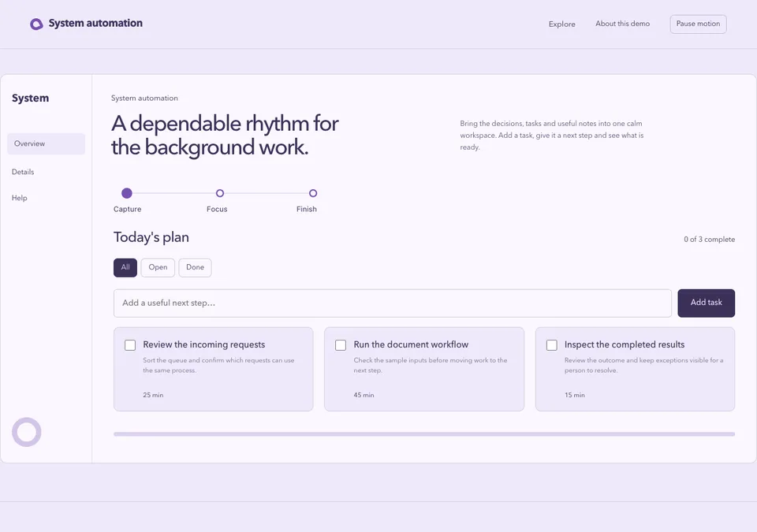757x532 pixels.
Task: Click the Today's plan heading
Action: tap(151, 237)
